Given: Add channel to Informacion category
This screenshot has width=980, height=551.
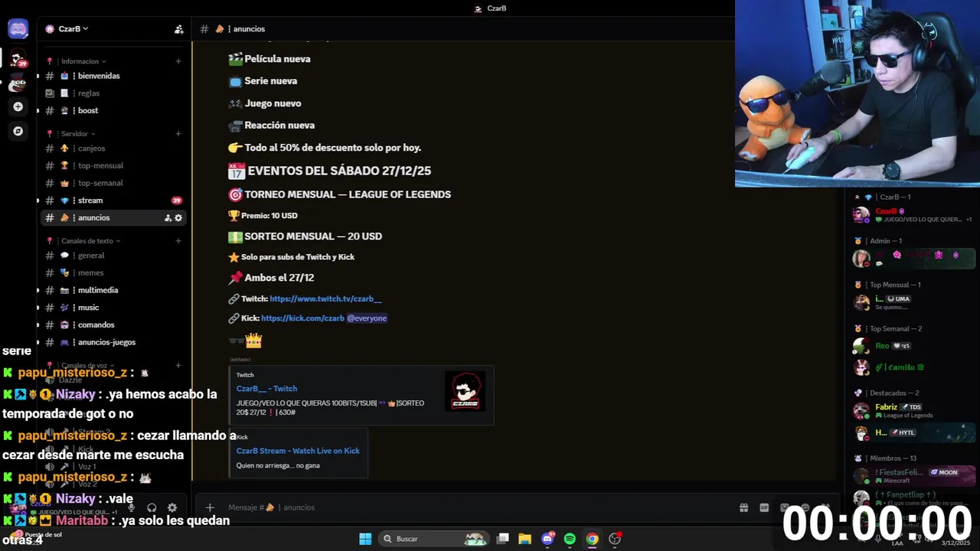Looking at the screenshot, I should [178, 61].
